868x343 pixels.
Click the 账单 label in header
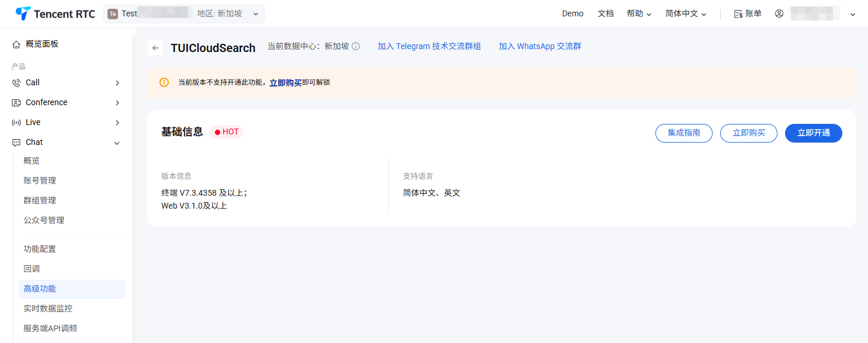(x=754, y=13)
